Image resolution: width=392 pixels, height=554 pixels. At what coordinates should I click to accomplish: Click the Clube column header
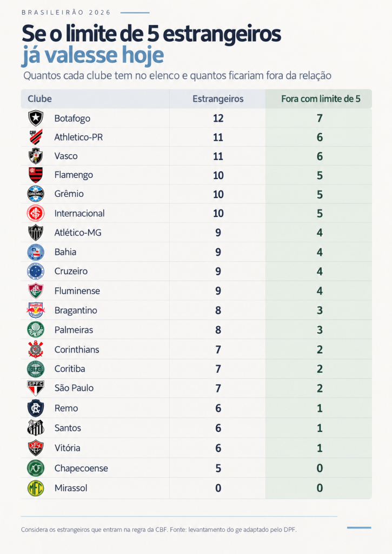(x=39, y=99)
